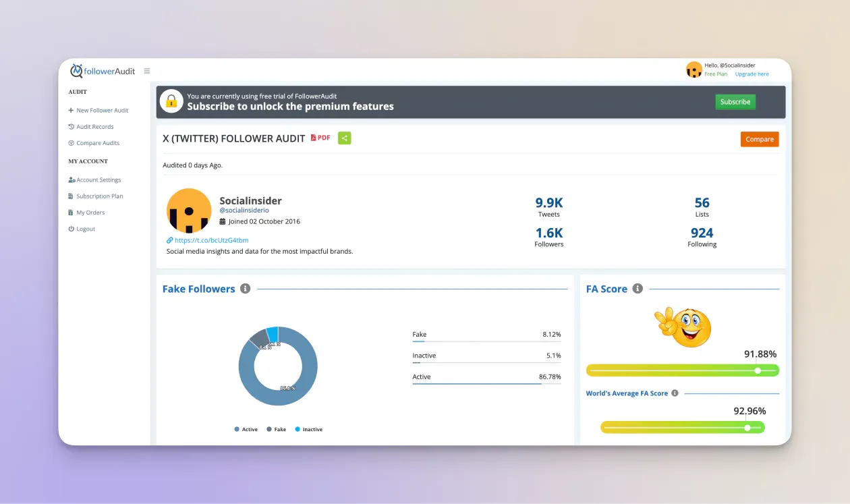This screenshot has height=504, width=850.
Task: Click the followerAudit logo
Action: pos(103,71)
